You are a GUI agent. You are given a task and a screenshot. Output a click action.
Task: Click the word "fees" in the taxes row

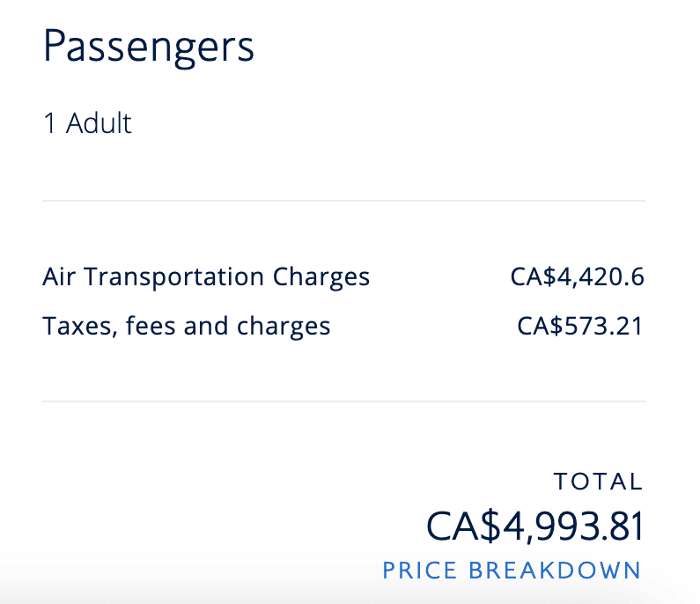(151, 327)
